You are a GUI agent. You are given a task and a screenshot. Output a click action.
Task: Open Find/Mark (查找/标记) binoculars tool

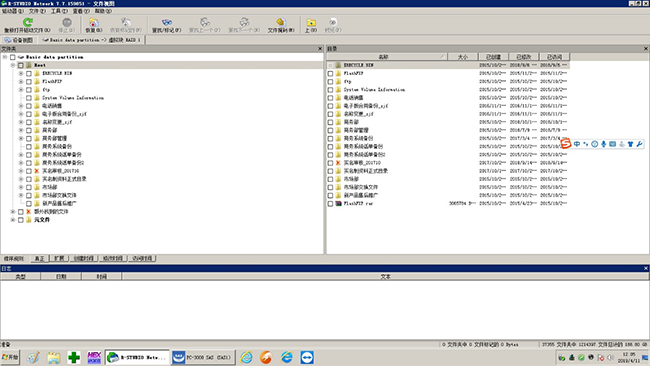(167, 22)
